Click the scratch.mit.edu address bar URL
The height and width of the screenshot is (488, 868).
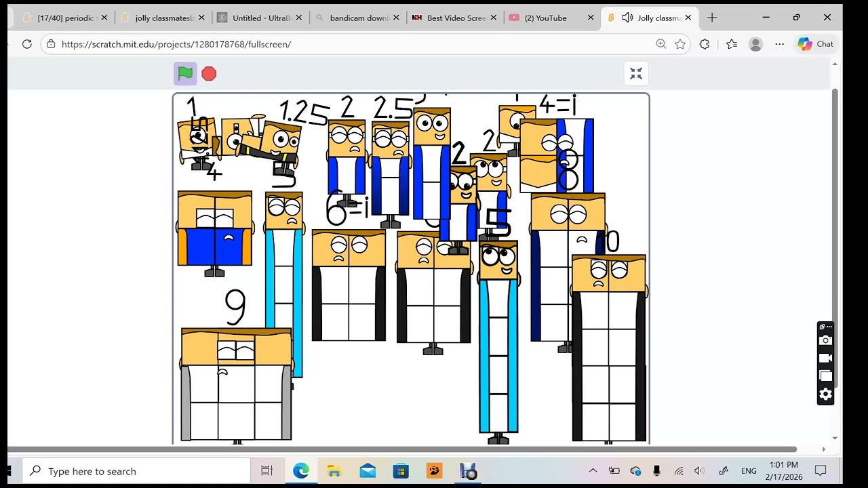pyautogui.click(x=176, y=44)
